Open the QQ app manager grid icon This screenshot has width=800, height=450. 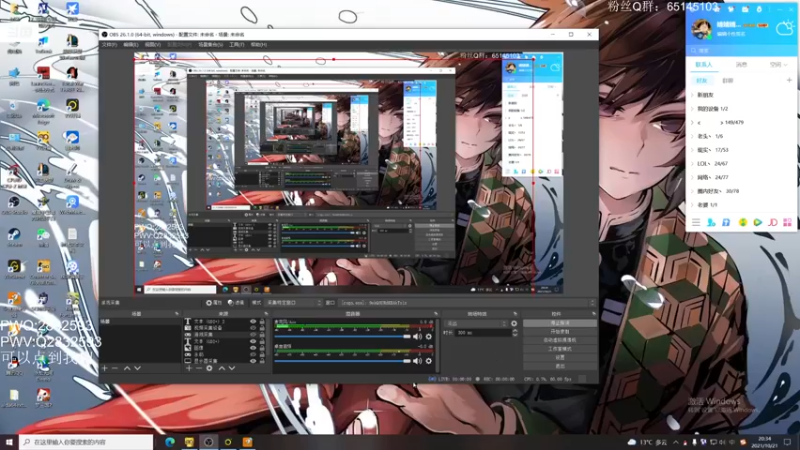[787, 222]
